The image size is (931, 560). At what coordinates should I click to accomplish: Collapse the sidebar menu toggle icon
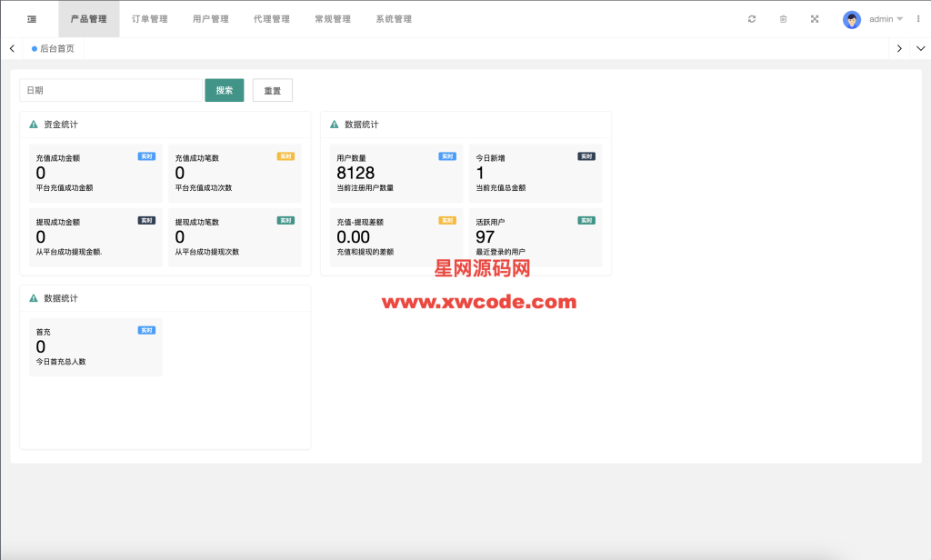(x=32, y=19)
